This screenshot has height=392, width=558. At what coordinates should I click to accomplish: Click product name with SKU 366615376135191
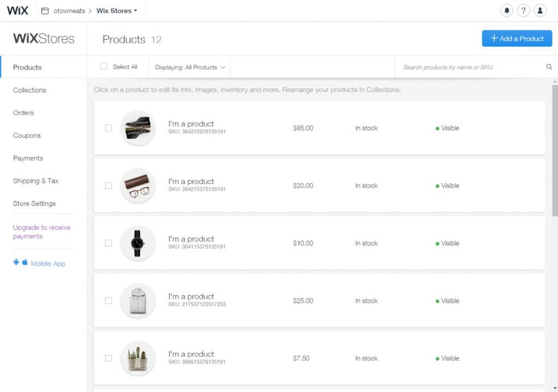191,354
